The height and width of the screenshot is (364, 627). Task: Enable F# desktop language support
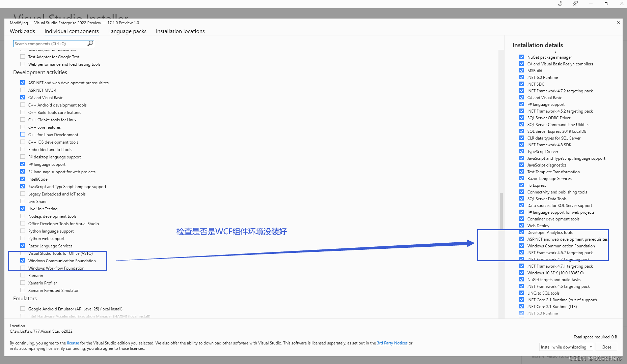point(23,157)
